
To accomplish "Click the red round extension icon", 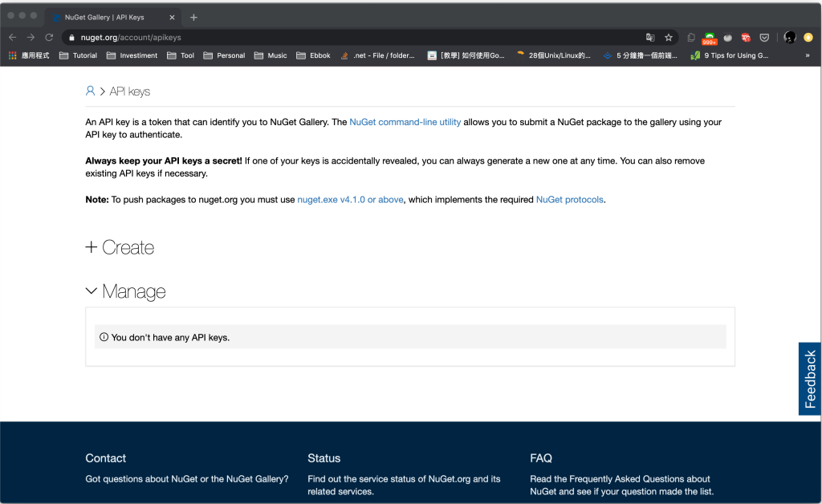I will (x=746, y=37).
